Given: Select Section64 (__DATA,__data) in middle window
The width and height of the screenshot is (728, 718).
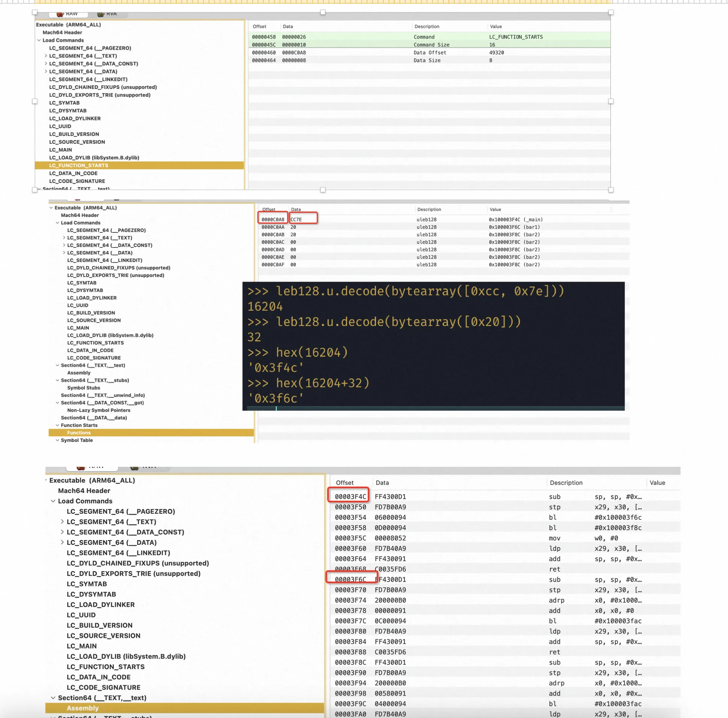Looking at the screenshot, I should pos(94,418).
